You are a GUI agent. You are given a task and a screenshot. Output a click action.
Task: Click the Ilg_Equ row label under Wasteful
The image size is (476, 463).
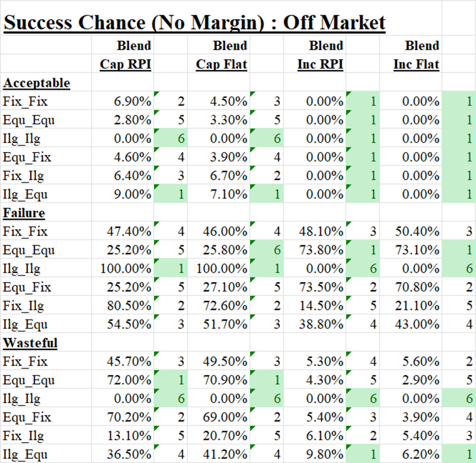click(x=26, y=454)
